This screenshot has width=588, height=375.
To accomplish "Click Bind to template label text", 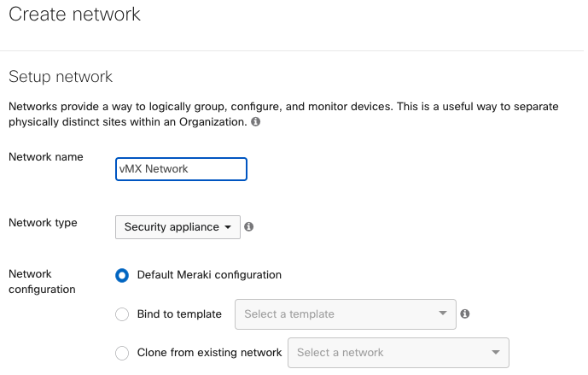I will (179, 313).
